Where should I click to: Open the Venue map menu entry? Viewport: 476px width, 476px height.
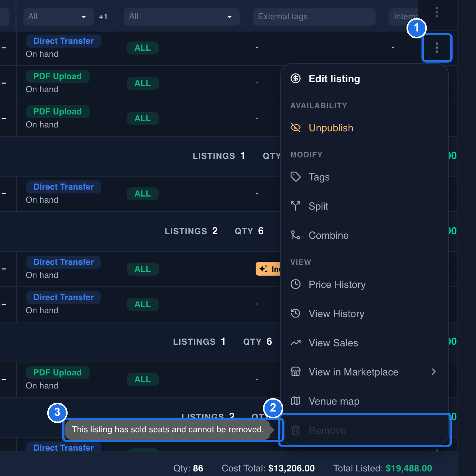tap(365, 401)
